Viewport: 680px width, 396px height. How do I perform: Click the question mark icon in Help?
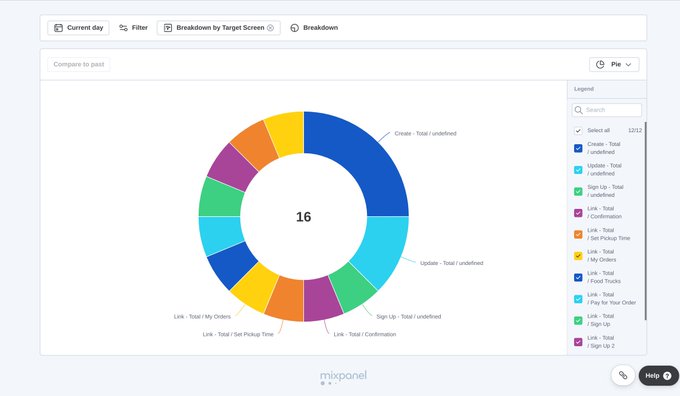coord(667,376)
